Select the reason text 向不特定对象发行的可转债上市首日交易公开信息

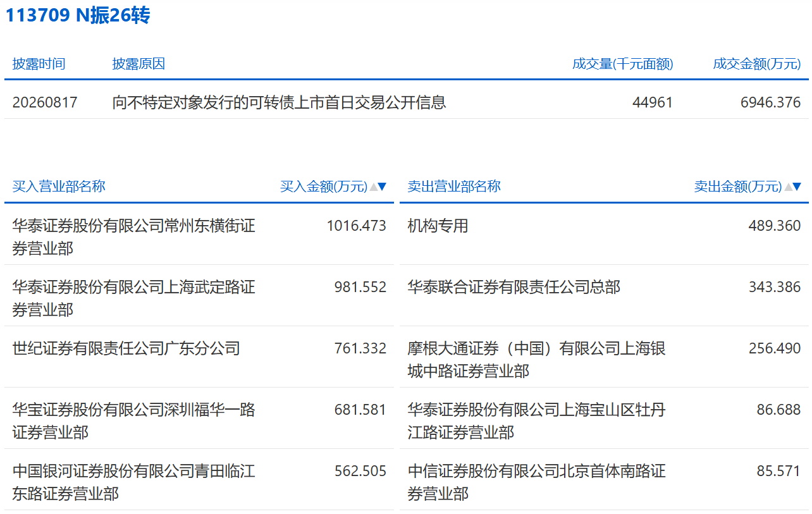280,102
